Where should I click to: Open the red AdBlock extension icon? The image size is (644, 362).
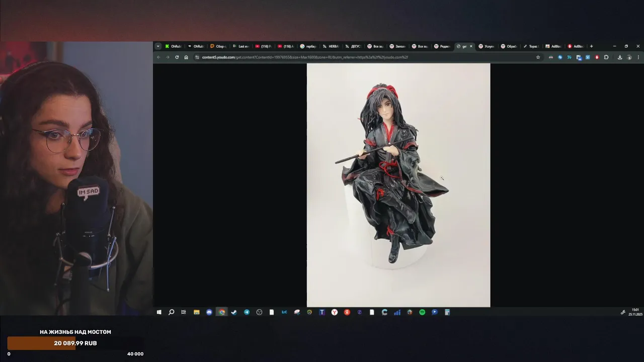597,57
